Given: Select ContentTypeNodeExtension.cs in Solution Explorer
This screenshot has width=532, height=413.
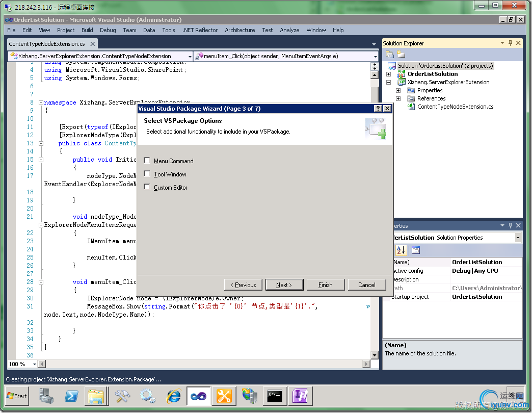Looking at the screenshot, I should tap(455, 107).
